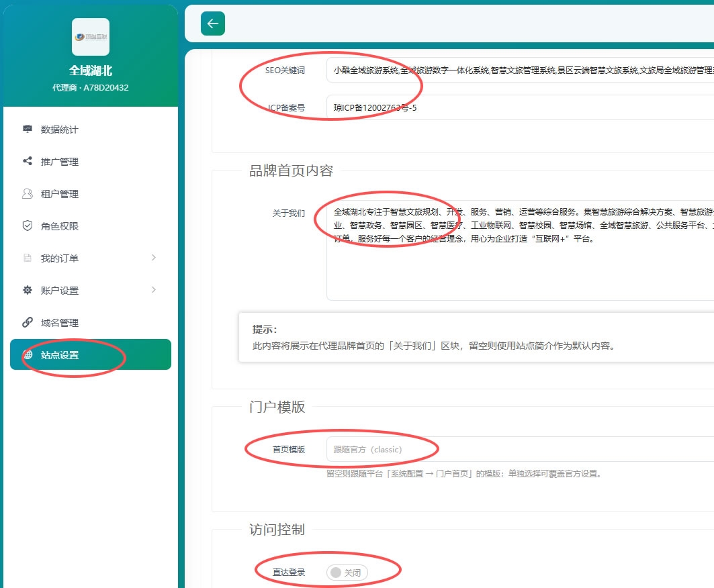
Task: Click the 账户设置 gear icon
Action: (x=28, y=290)
